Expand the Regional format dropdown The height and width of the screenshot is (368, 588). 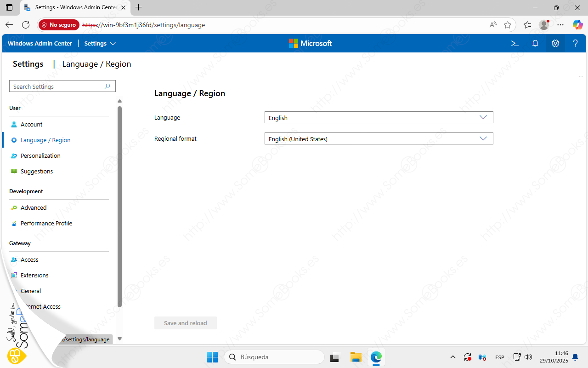[379, 138]
